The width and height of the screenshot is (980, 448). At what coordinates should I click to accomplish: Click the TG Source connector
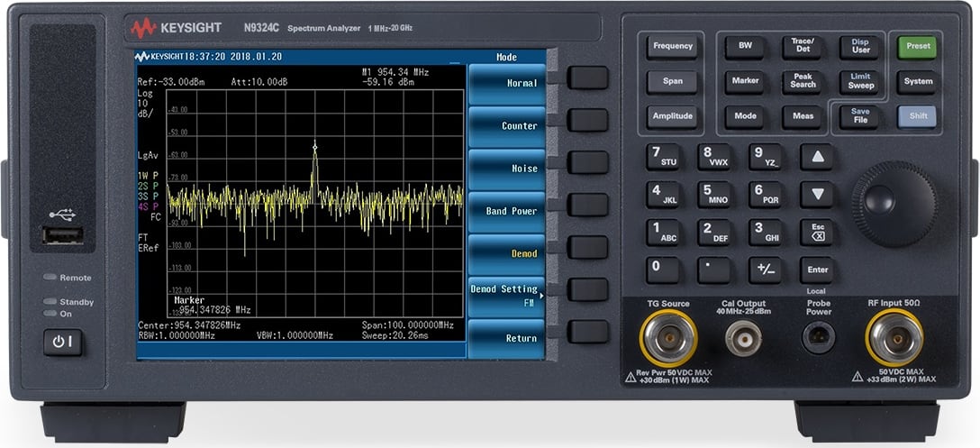(668, 339)
